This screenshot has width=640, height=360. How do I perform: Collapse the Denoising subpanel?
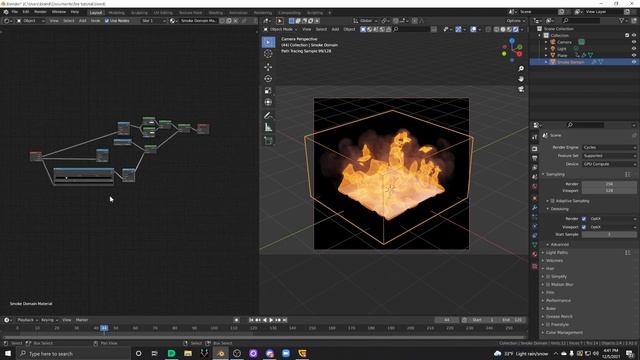(x=558, y=209)
